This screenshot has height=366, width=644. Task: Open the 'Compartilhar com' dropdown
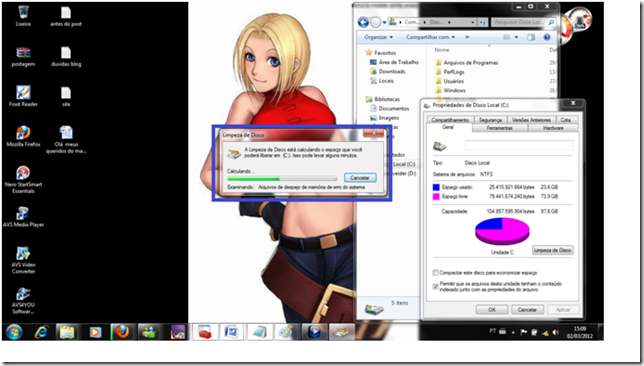click(430, 37)
